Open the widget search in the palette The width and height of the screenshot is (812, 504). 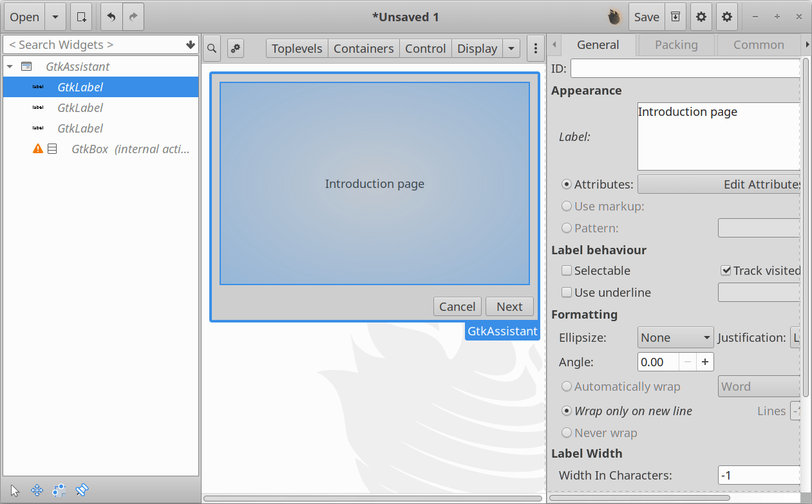[x=212, y=48]
